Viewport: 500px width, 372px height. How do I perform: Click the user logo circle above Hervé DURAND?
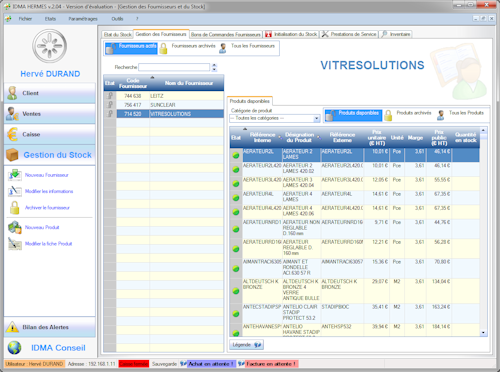pos(50,46)
